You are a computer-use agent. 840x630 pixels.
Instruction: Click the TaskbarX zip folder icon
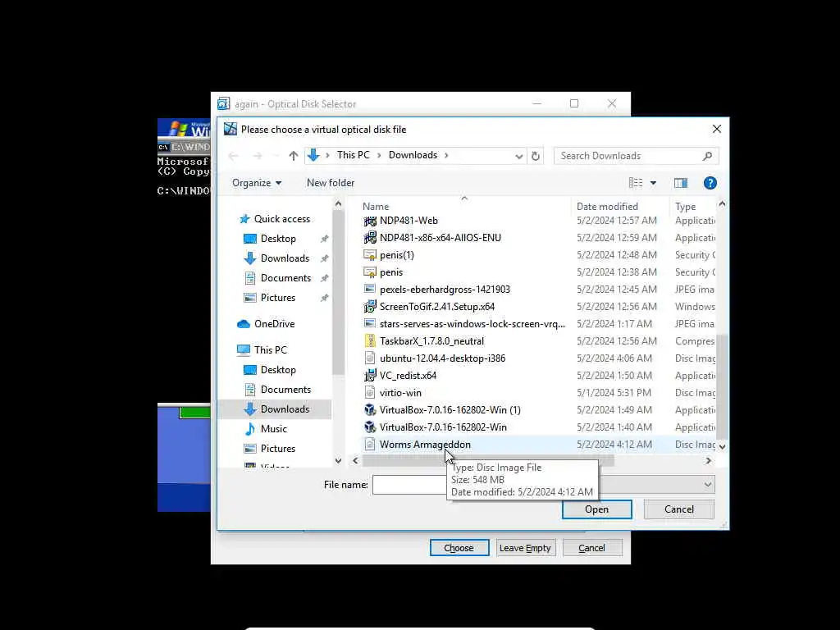(370, 341)
